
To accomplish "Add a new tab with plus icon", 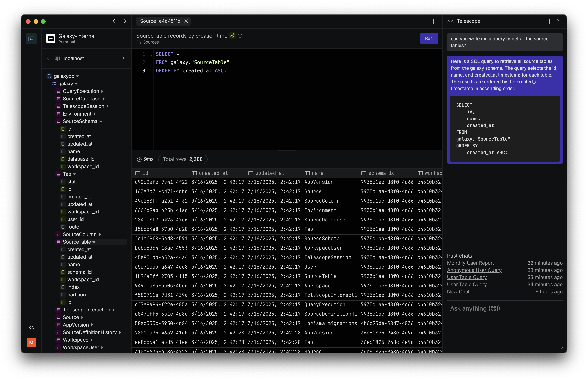I will click(x=433, y=21).
